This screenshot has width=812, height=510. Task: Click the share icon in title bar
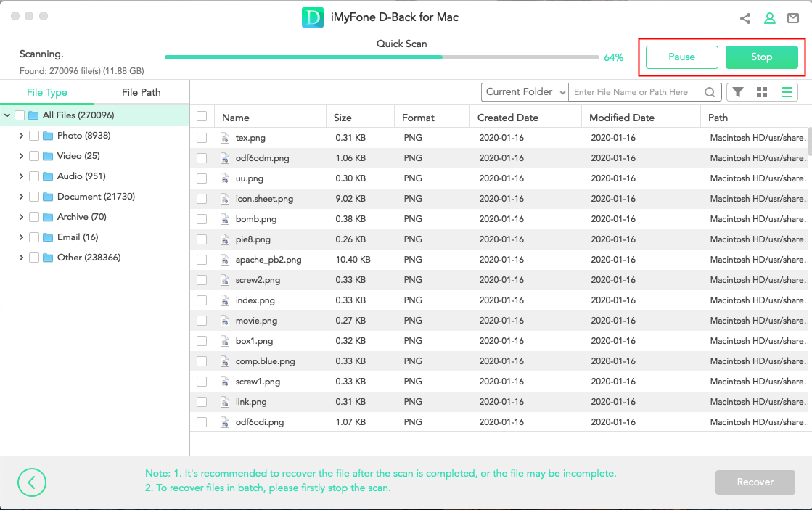pyautogui.click(x=745, y=19)
